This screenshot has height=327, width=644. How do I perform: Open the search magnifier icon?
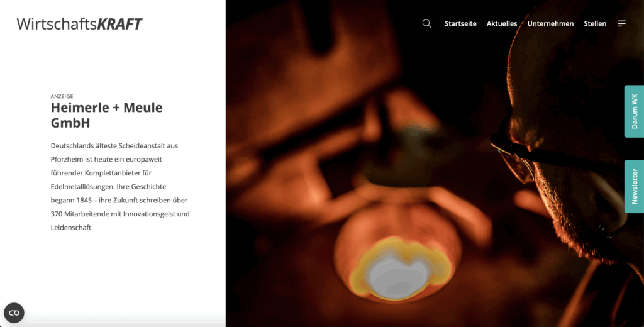click(426, 24)
